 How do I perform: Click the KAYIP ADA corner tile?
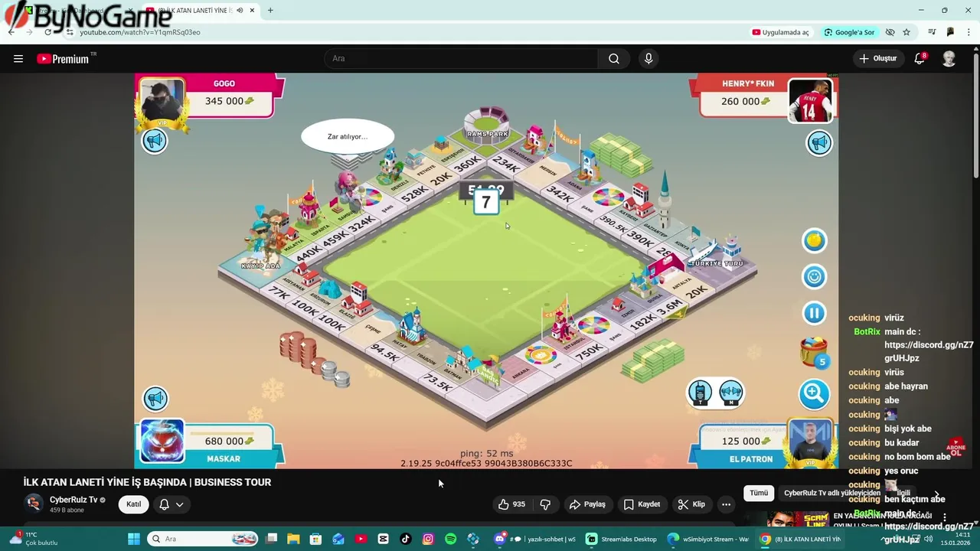[262, 264]
